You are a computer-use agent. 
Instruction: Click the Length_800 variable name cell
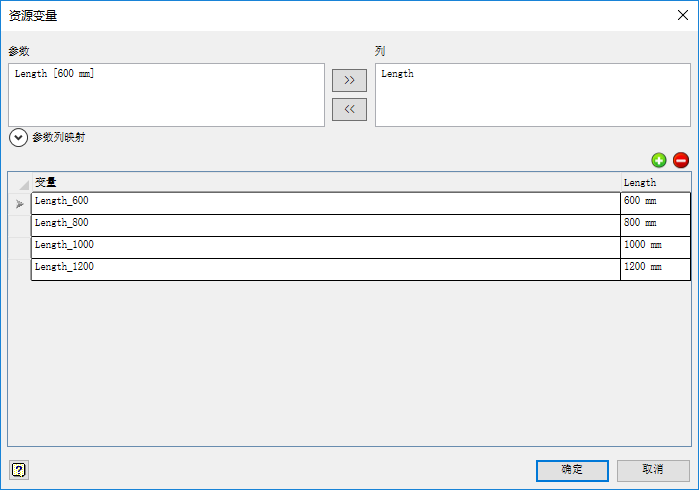coord(326,226)
